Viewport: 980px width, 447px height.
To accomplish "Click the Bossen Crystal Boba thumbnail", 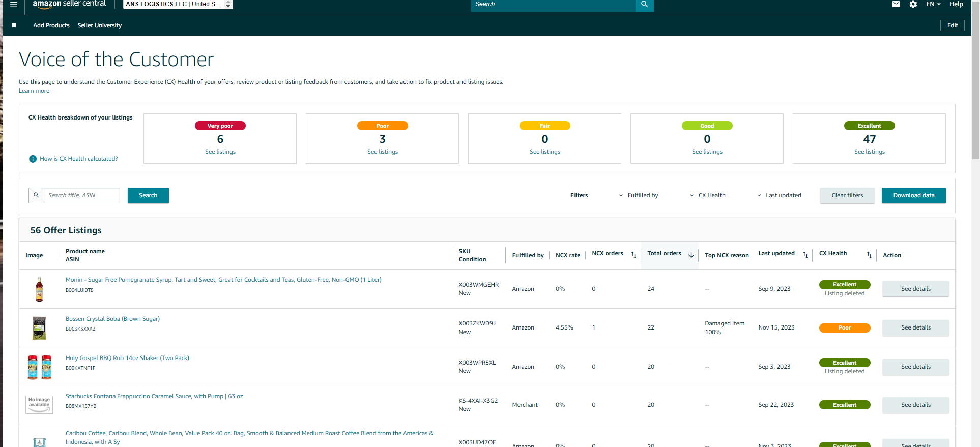I will (x=39, y=328).
